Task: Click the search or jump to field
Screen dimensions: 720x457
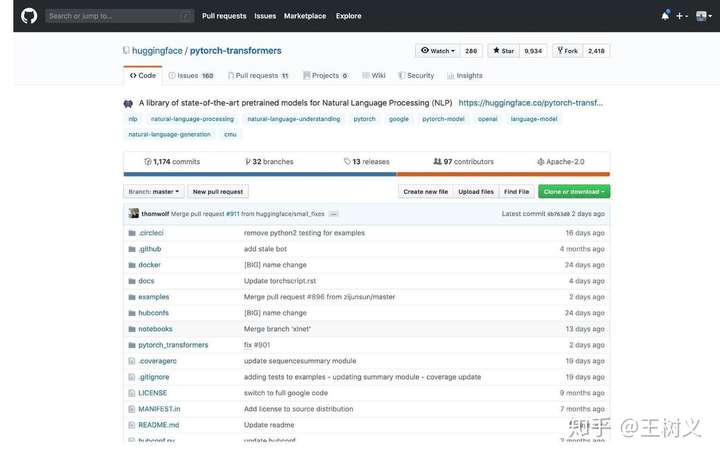Action: coord(119,16)
